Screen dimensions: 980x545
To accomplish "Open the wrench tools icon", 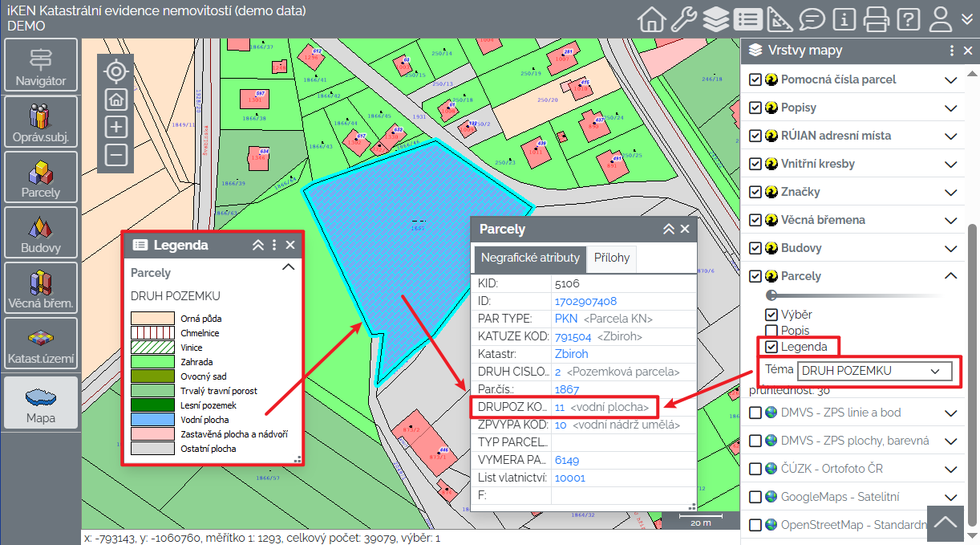I will (x=684, y=18).
